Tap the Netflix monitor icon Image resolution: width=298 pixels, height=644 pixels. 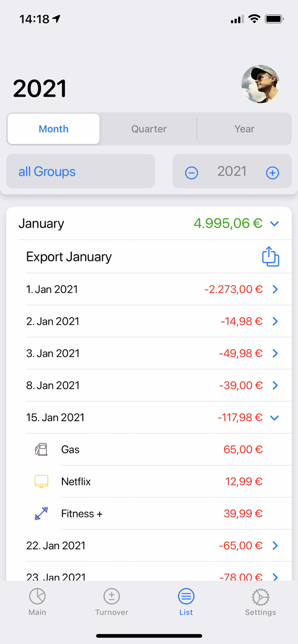coord(40,481)
